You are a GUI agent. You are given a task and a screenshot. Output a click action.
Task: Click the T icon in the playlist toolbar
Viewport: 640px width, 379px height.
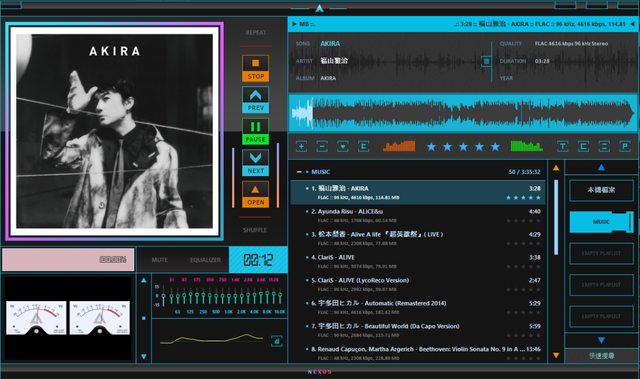point(562,146)
